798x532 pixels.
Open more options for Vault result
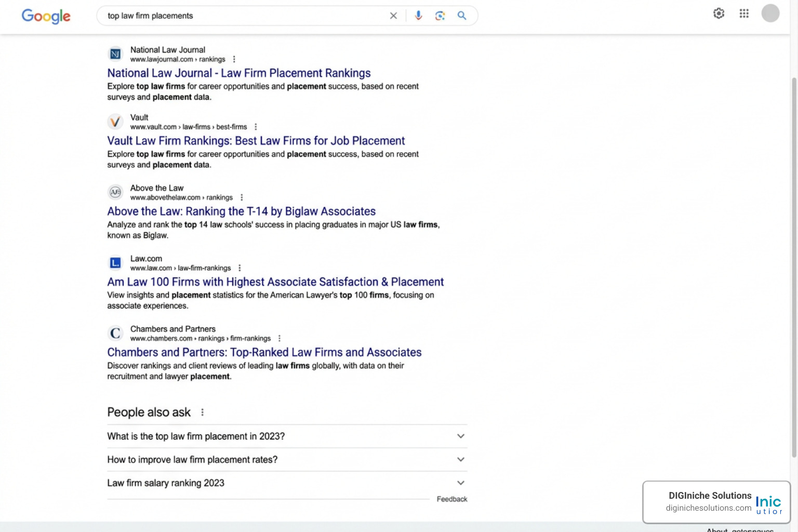tap(256, 127)
